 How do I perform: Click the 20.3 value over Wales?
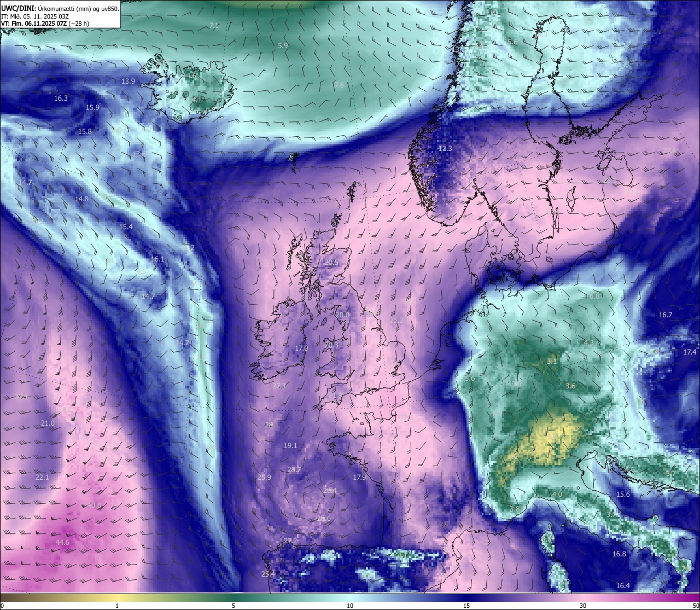pos(331,345)
